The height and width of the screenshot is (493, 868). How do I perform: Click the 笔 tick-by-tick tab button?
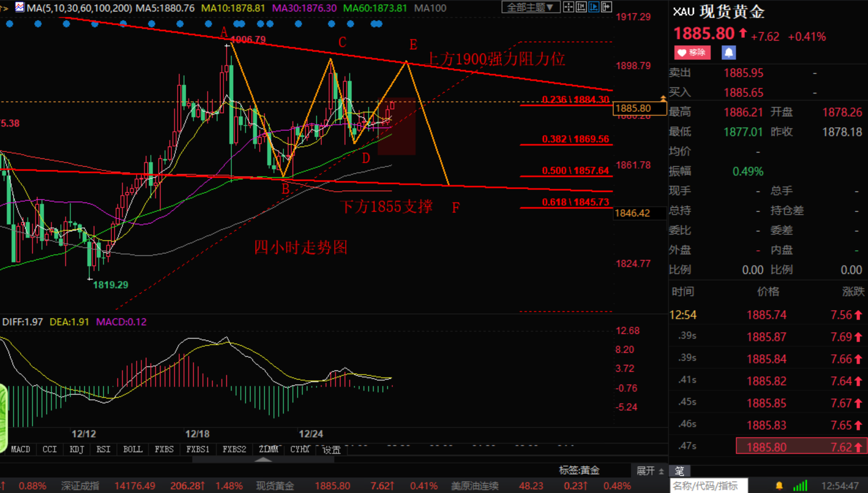pyautogui.click(x=679, y=471)
